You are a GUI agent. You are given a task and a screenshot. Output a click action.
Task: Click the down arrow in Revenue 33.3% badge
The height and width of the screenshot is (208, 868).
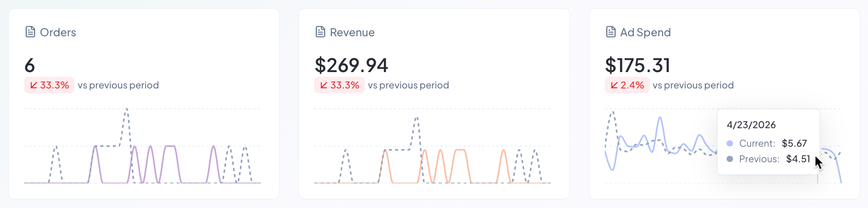(324, 85)
